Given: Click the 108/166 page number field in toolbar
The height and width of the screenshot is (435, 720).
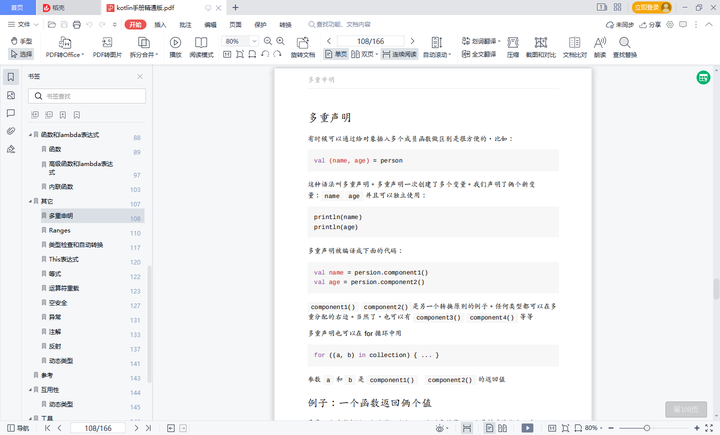Looking at the screenshot, I should coord(371,41).
